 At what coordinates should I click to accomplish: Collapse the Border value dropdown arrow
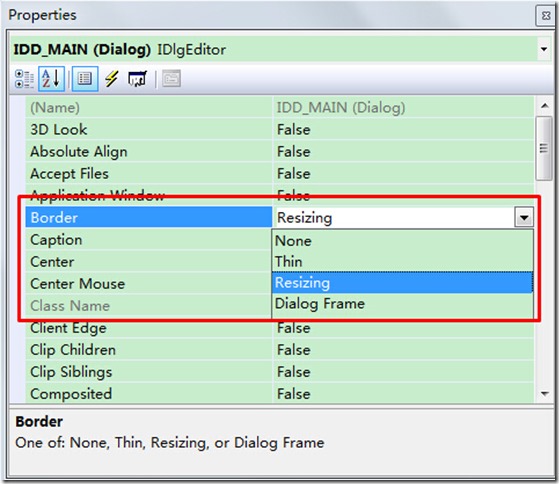(x=524, y=217)
